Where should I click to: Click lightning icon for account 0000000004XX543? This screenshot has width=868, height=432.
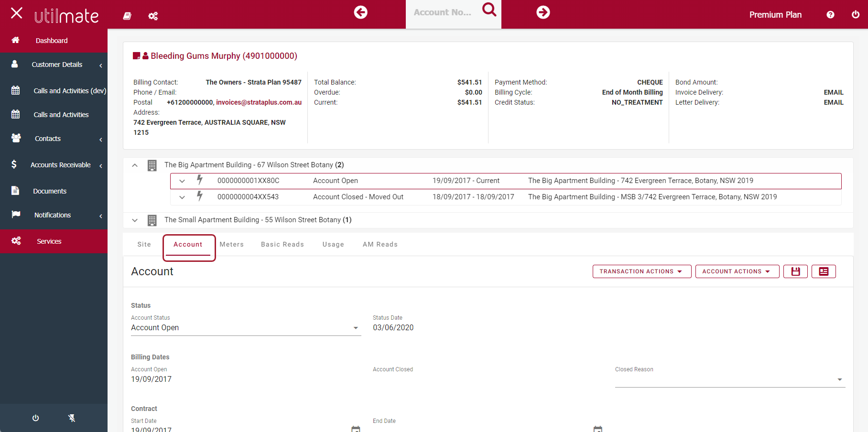click(200, 196)
